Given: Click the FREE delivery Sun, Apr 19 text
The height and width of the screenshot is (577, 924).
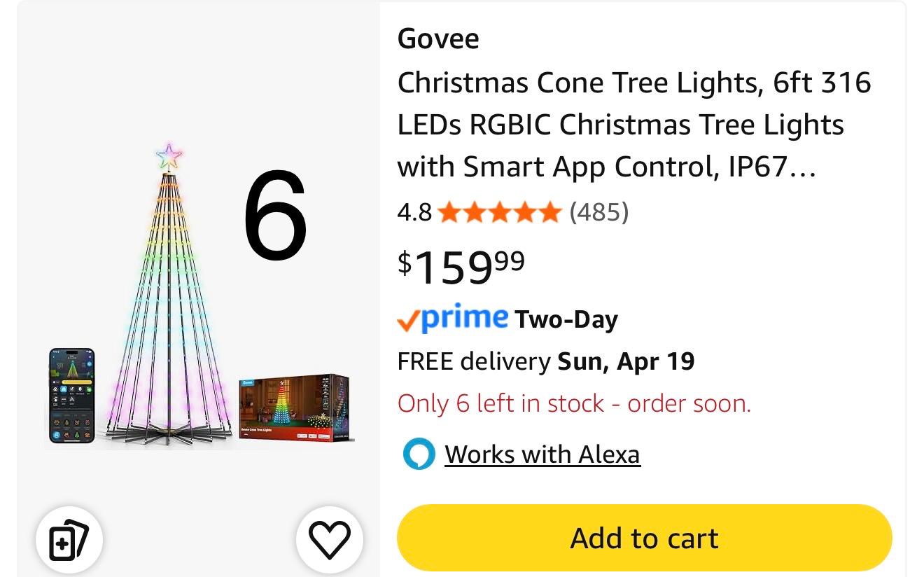Looking at the screenshot, I should (x=545, y=361).
